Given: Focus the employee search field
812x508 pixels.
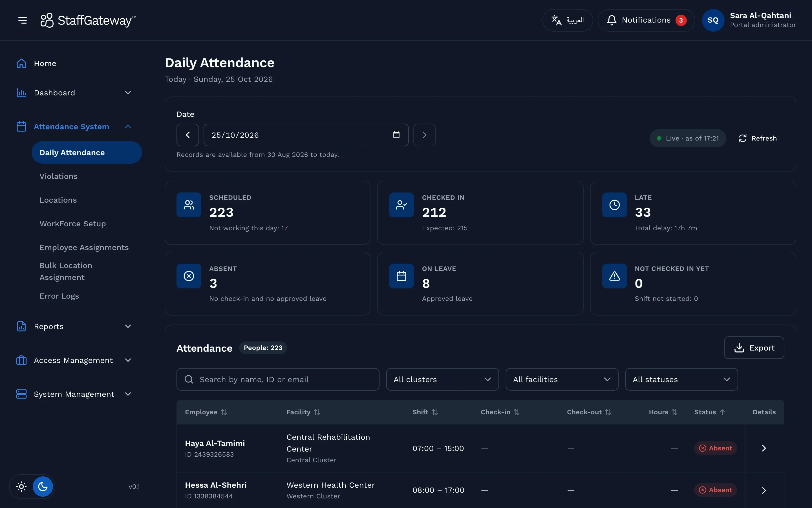Looking at the screenshot, I should click(278, 379).
